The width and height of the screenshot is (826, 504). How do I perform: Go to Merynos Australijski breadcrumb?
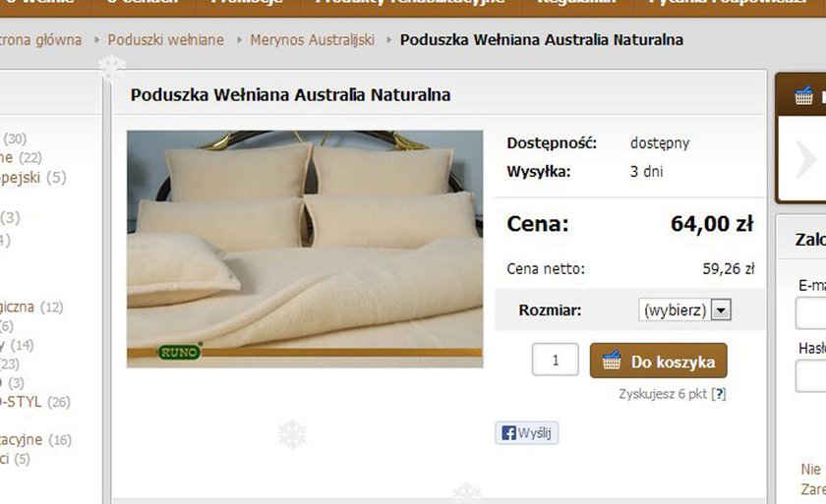point(312,40)
